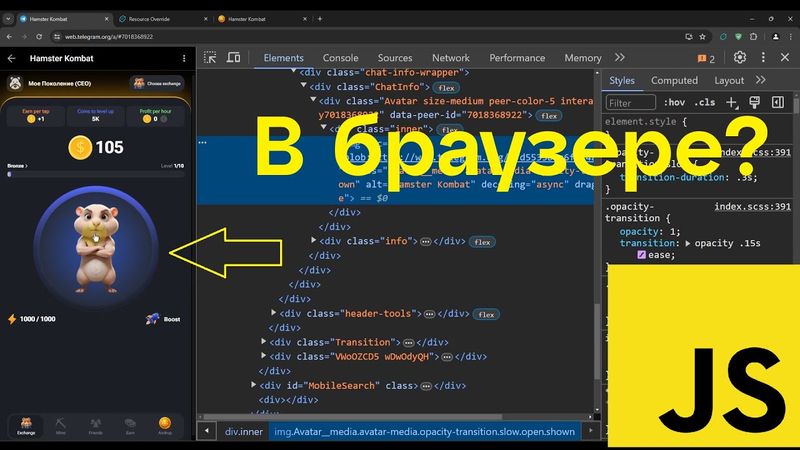The width and height of the screenshot is (800, 450).
Task: Click the flex badge beside ChatInfo
Action: [446, 88]
